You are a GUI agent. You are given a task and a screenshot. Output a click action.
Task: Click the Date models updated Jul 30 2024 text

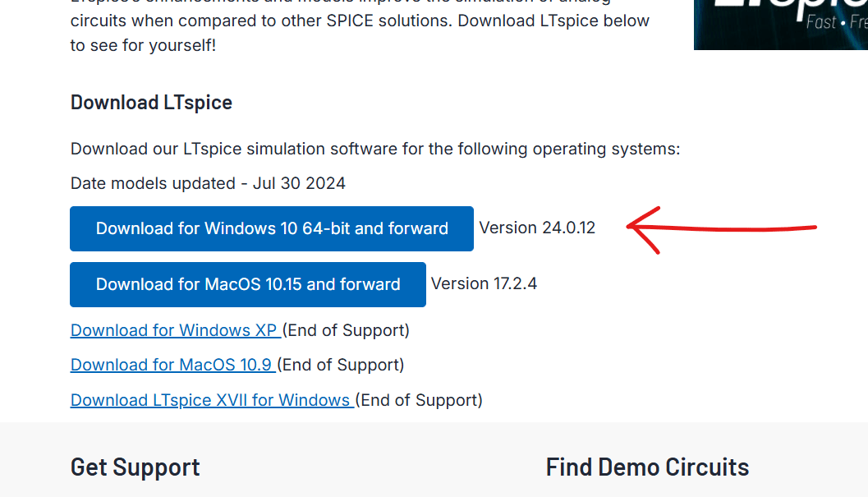click(x=208, y=183)
